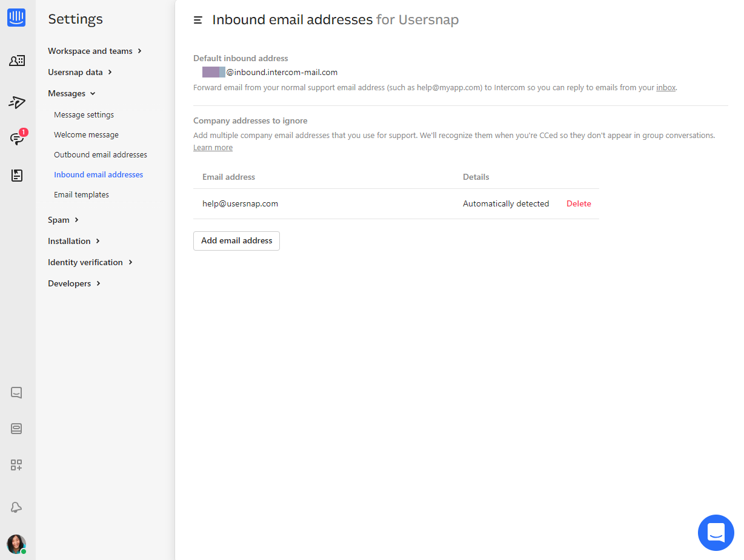Screen dimensions: 744x560
Task: Select Email templates menu item
Action: (x=81, y=194)
